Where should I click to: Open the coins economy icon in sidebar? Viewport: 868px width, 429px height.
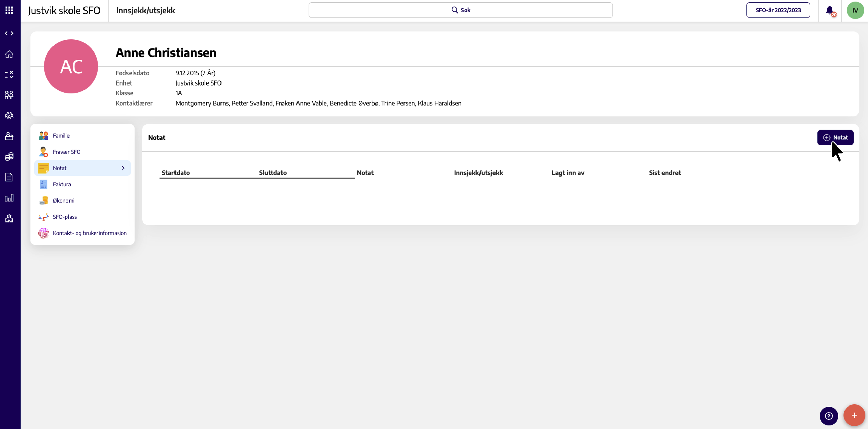click(x=9, y=157)
